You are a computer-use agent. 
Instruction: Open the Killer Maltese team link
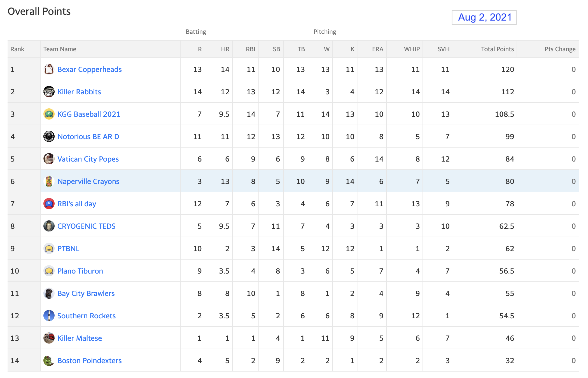[x=80, y=338]
